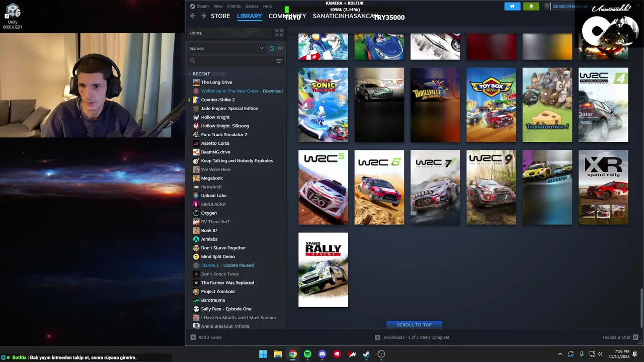Screen dimensions: 644x362
Task: Click the magnifier search icon in the sidebar
Action: [192, 61]
